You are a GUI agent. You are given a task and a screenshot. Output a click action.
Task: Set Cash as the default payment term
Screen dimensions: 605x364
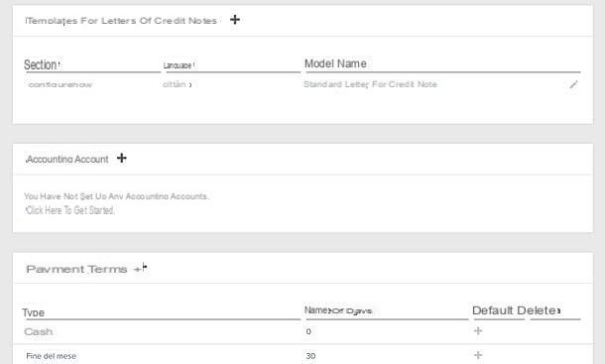[478, 331]
